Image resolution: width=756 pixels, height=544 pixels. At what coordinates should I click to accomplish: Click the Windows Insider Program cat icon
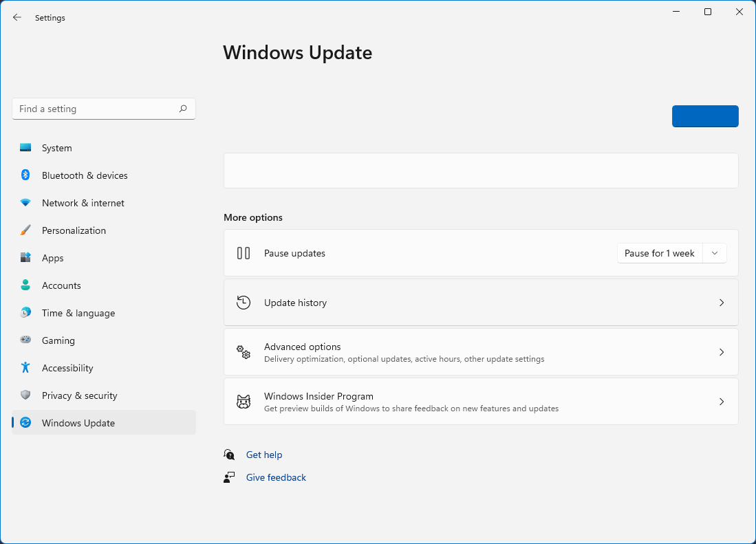click(x=244, y=402)
